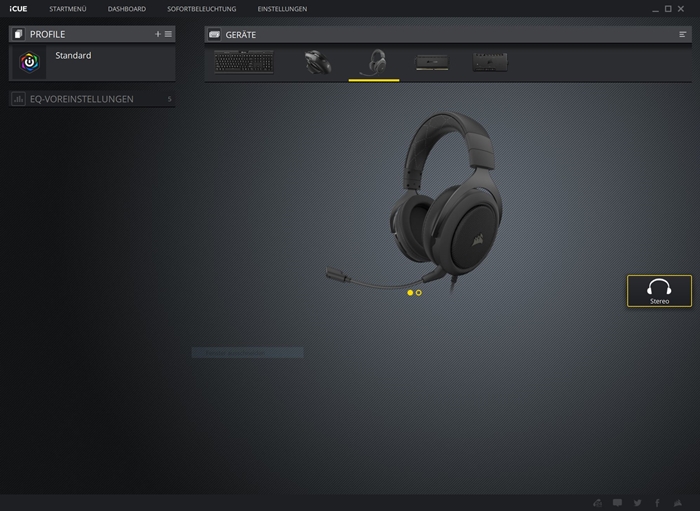Open the Startmenü tab
This screenshot has width=700, height=511.
pyautogui.click(x=68, y=9)
